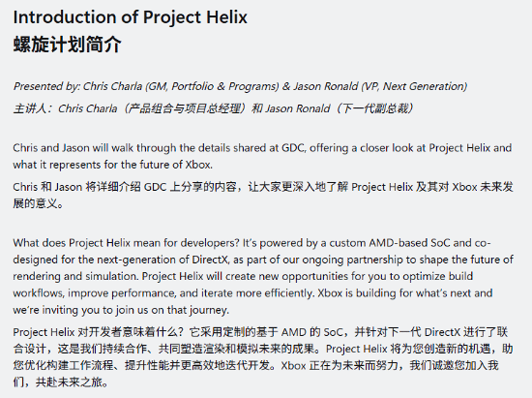Click the closing text 共赴未来之旅。
The width and height of the screenshot is (532, 398).
click(72, 383)
